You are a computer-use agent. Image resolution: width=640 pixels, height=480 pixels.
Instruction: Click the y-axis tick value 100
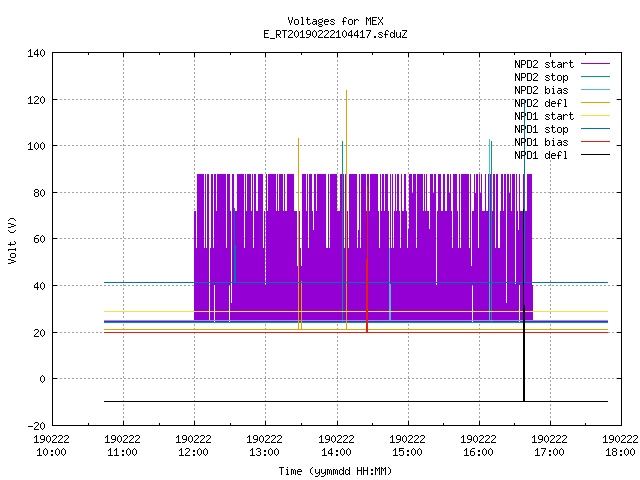(x=36, y=146)
